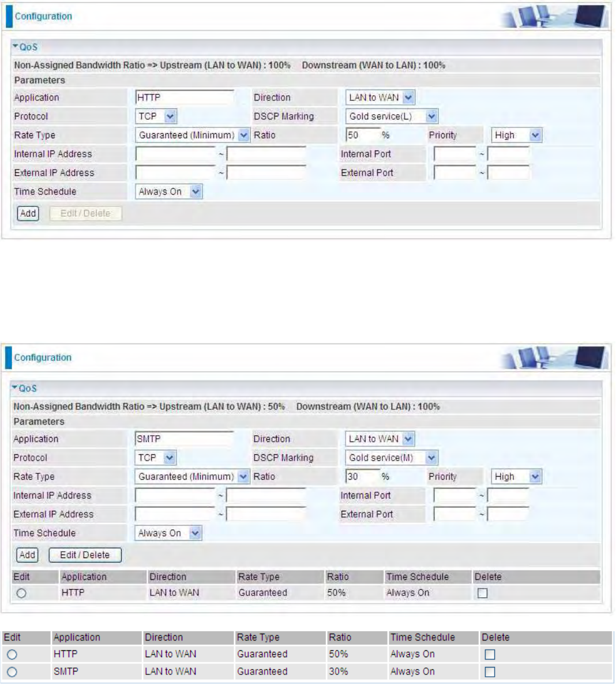Click the enabled Edit / Delete button in SMTP panel
The image size is (616, 686).
(x=85, y=555)
